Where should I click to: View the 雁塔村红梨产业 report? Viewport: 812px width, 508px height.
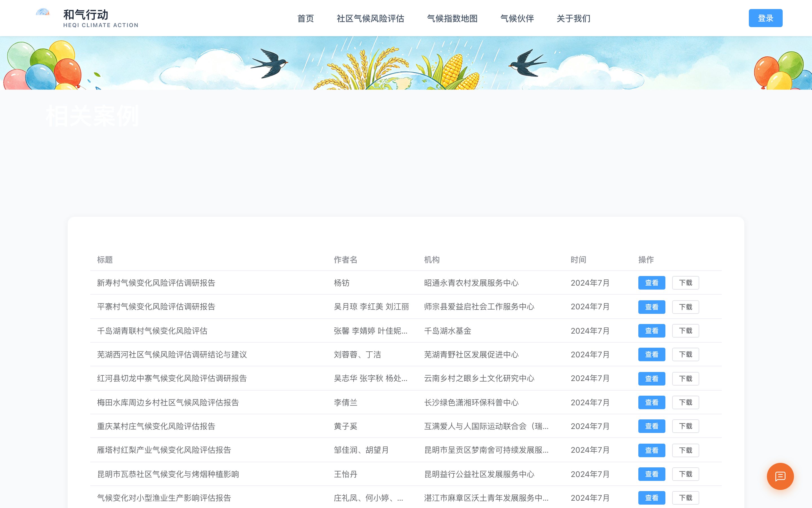point(652,450)
